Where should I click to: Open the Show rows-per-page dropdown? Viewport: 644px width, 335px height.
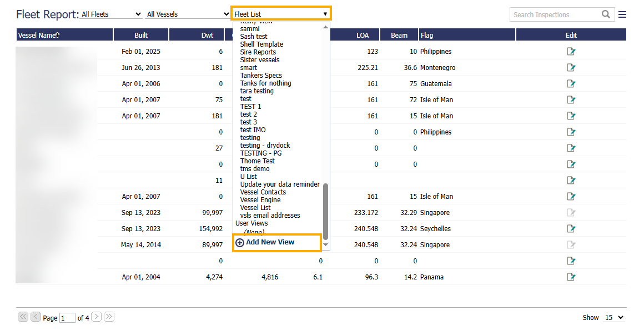(614, 318)
